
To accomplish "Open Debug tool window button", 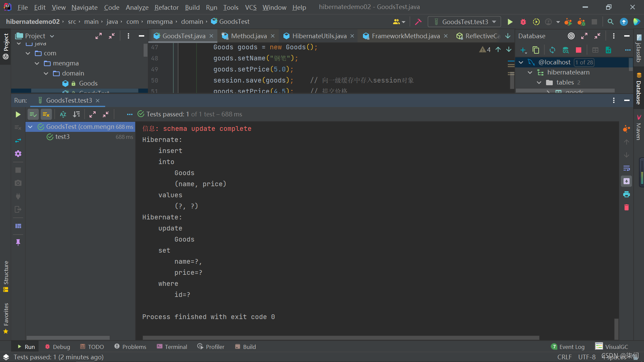I will pos(58,347).
